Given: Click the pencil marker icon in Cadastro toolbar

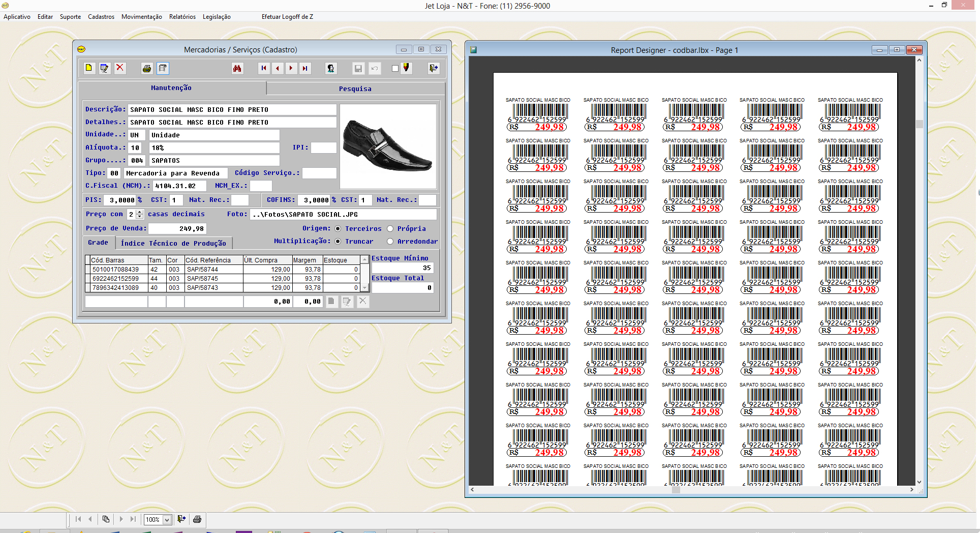Looking at the screenshot, I should (406, 68).
